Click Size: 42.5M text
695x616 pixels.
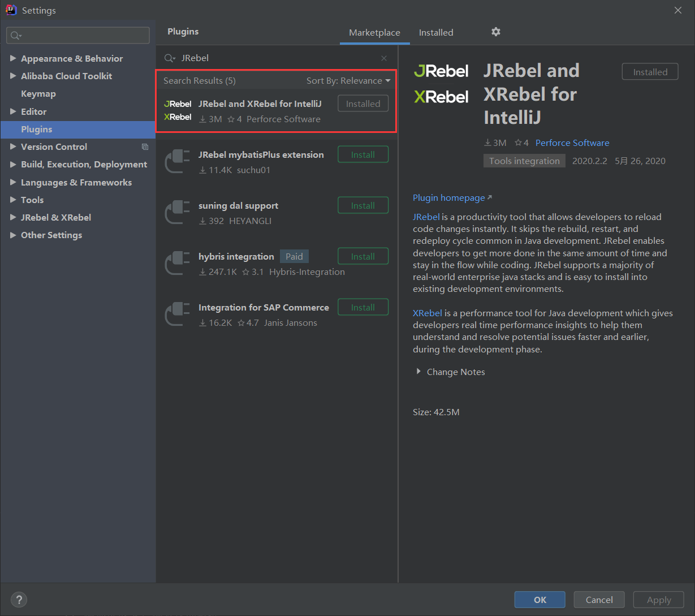[x=436, y=412]
